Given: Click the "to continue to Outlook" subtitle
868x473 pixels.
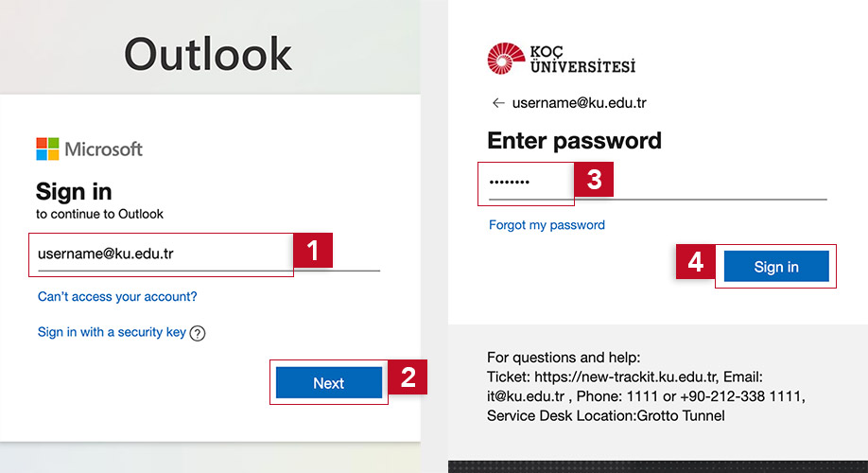Looking at the screenshot, I should coord(99,214).
